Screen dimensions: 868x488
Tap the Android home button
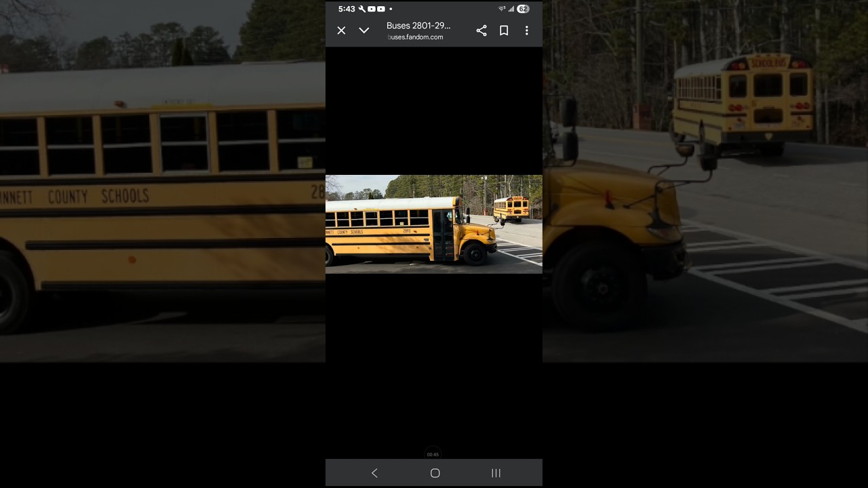click(x=435, y=473)
